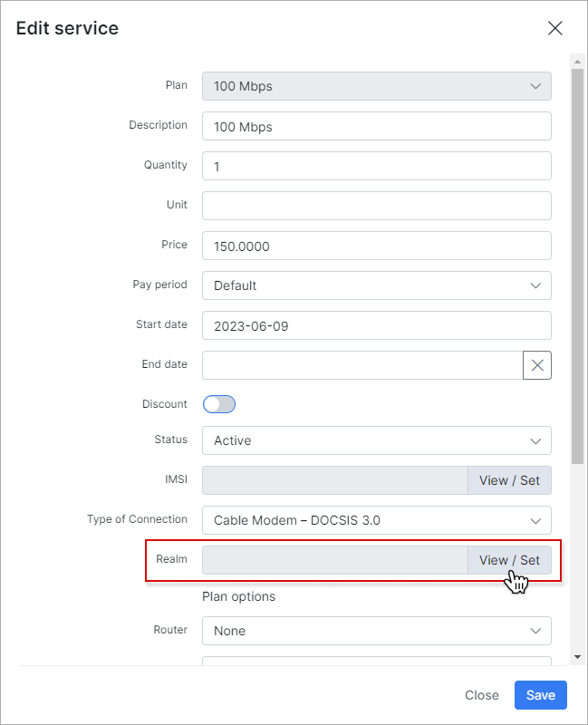
Task: Click the Description input field
Action: [x=376, y=126]
